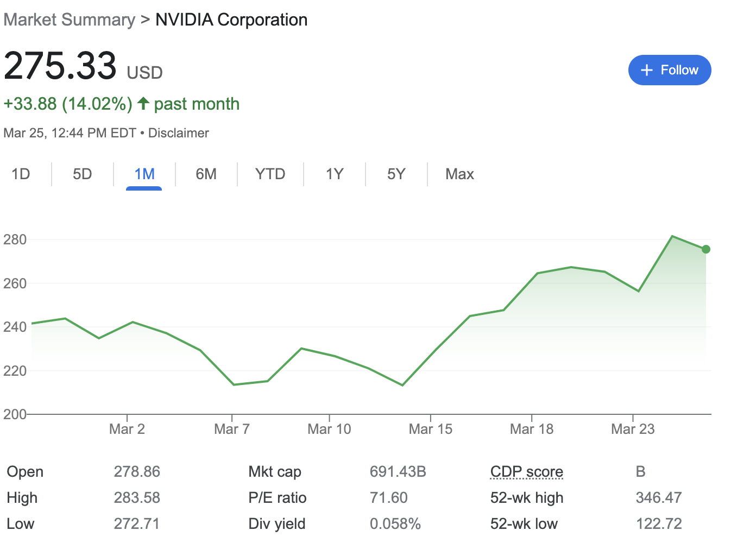Click the Mar 10 axis label
This screenshot has height=543, width=756.
[329, 429]
